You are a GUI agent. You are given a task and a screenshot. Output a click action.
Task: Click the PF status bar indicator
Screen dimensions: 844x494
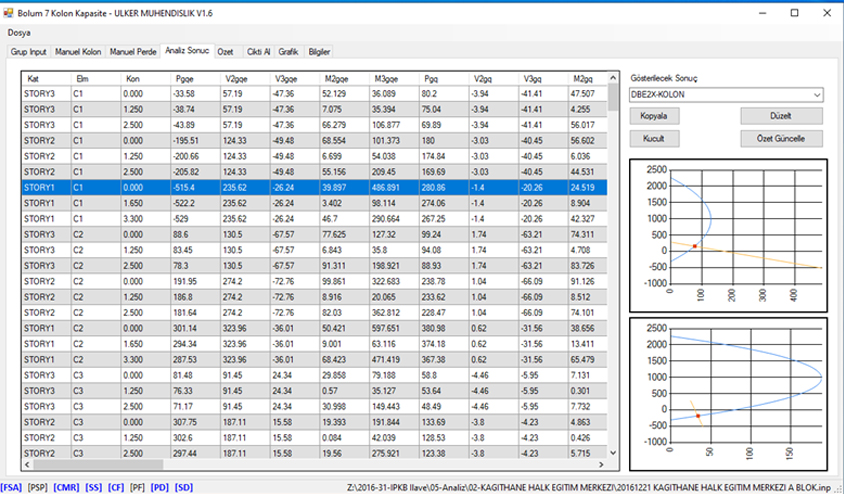pos(137,488)
